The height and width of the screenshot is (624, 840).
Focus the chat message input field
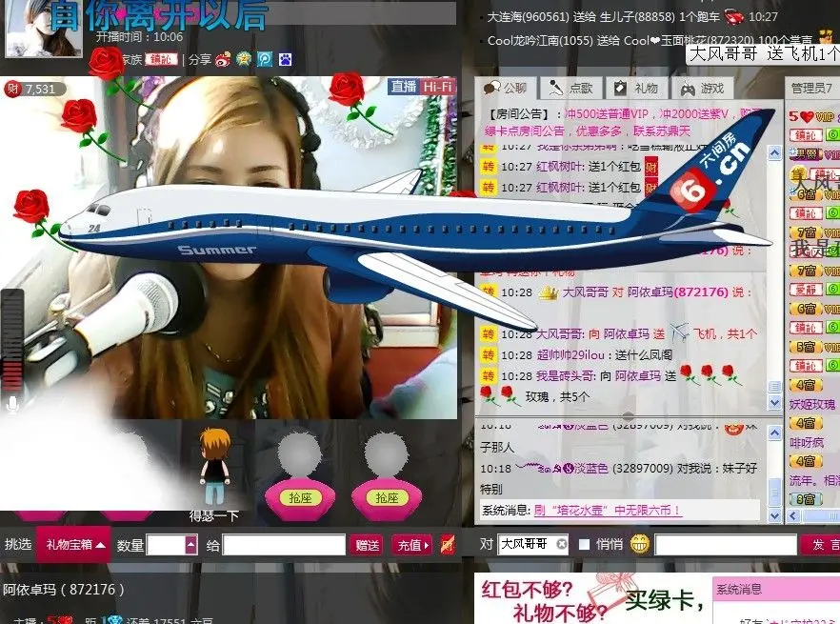726,545
